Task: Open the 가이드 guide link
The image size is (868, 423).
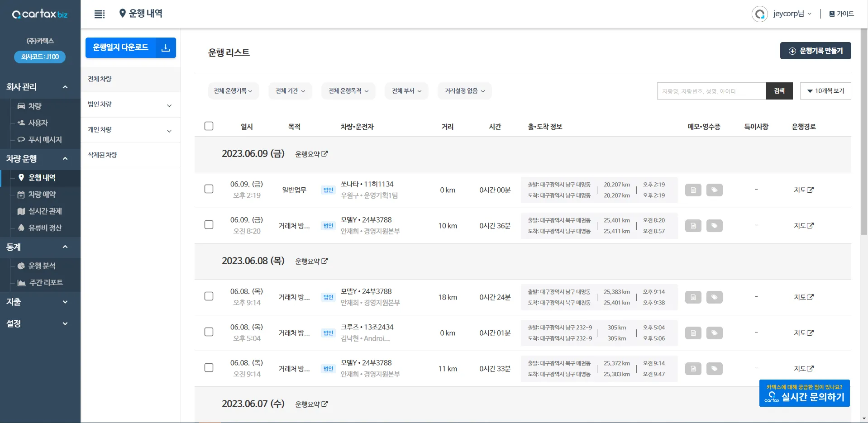Action: point(841,14)
